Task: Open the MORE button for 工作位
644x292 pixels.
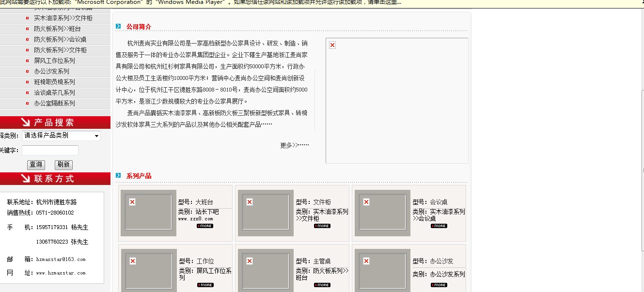Action: pyautogui.click(x=205, y=285)
